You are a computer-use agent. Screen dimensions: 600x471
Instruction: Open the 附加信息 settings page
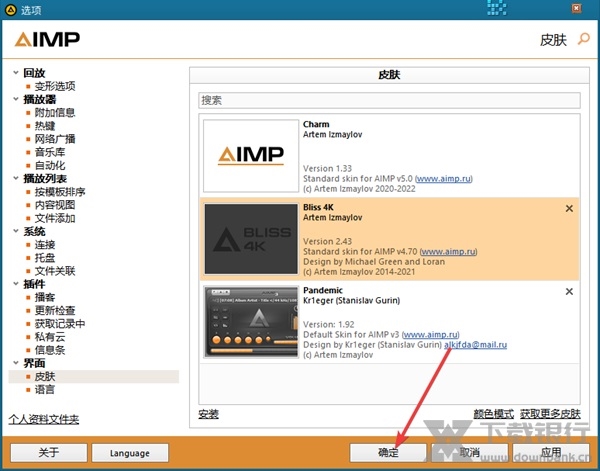pos(55,112)
